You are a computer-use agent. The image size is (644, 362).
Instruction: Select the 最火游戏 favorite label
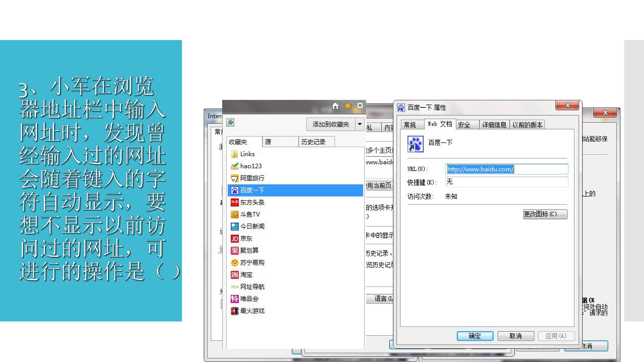[x=252, y=311]
